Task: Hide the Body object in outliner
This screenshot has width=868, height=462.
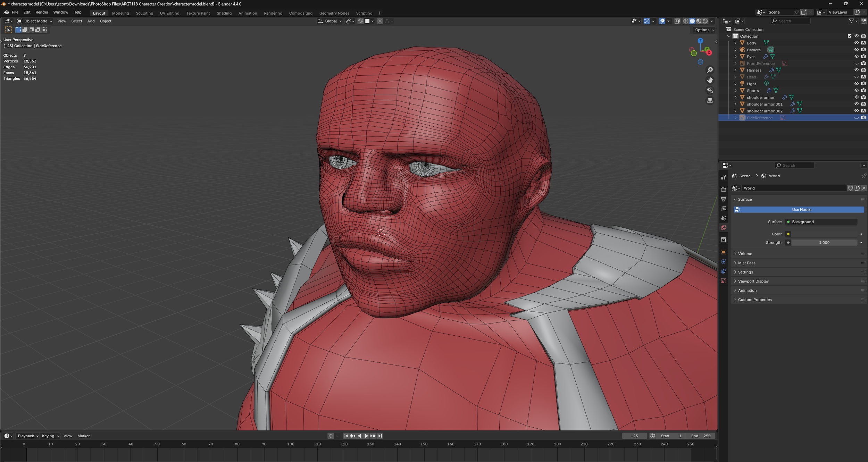Action: (856, 43)
